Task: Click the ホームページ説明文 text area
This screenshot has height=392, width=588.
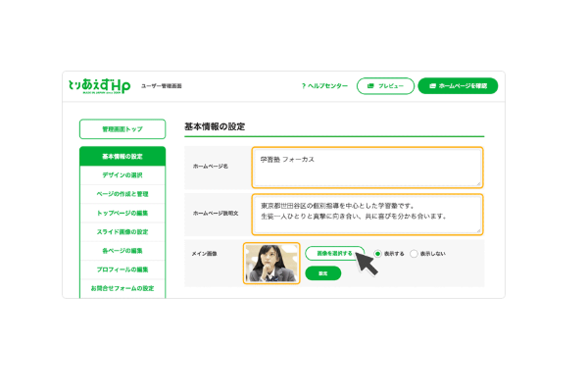Action: 367,214
